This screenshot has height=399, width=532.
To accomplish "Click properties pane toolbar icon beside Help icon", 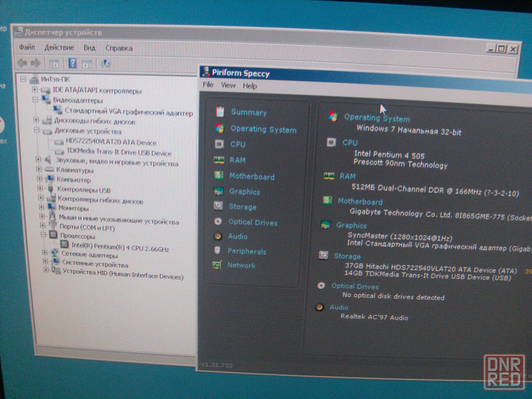I will click(x=87, y=63).
